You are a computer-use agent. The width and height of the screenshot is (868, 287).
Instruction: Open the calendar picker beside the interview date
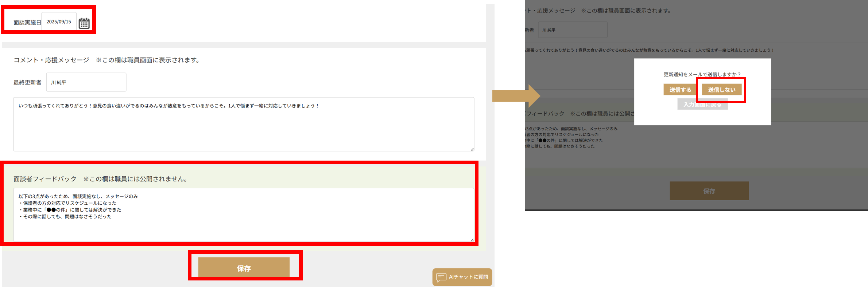click(x=84, y=23)
